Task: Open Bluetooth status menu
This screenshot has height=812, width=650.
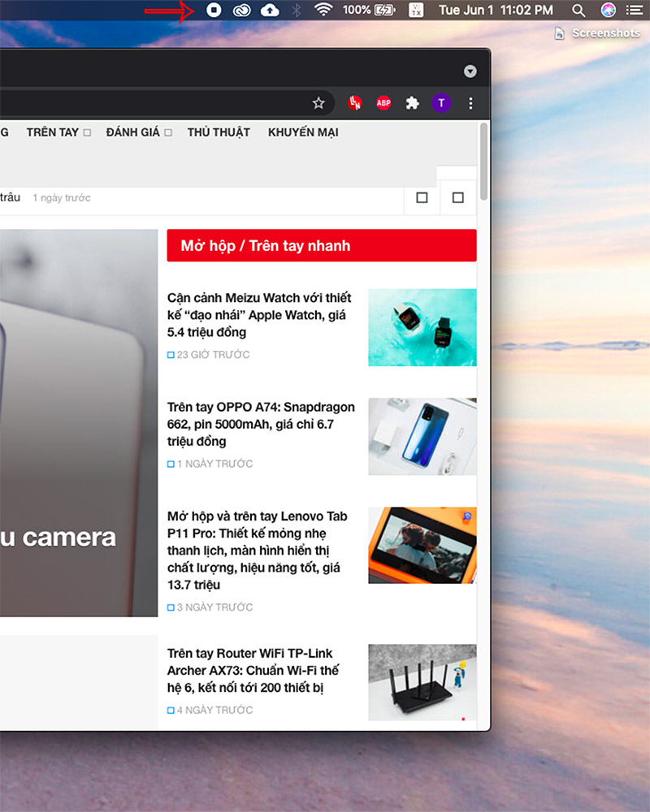Action: [x=297, y=10]
